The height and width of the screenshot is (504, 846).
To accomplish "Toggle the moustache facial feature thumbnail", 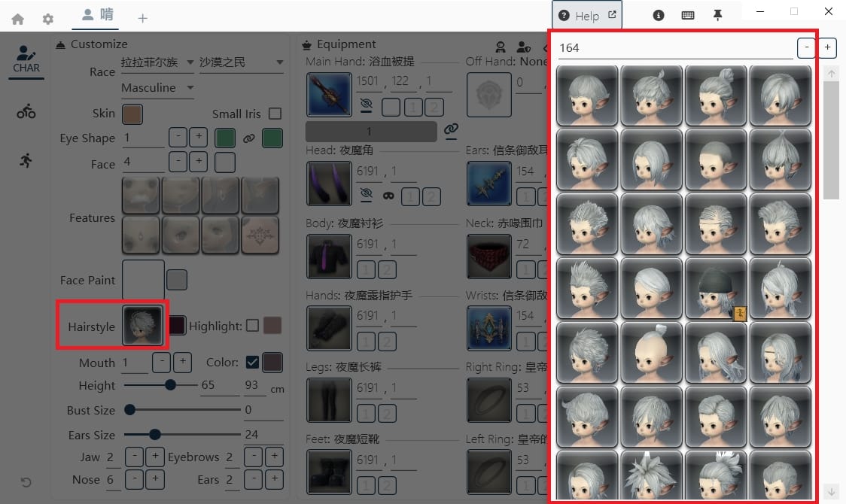I will pyautogui.click(x=141, y=196).
